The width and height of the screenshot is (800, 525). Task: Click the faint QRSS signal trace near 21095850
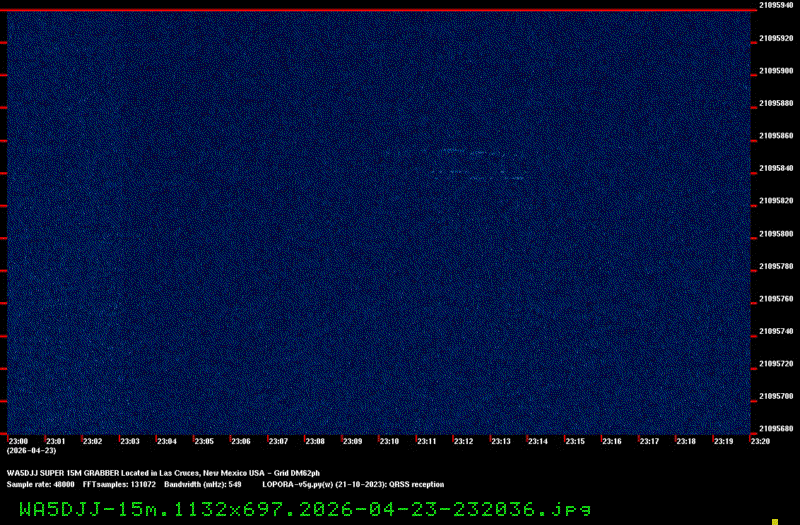[477, 165]
